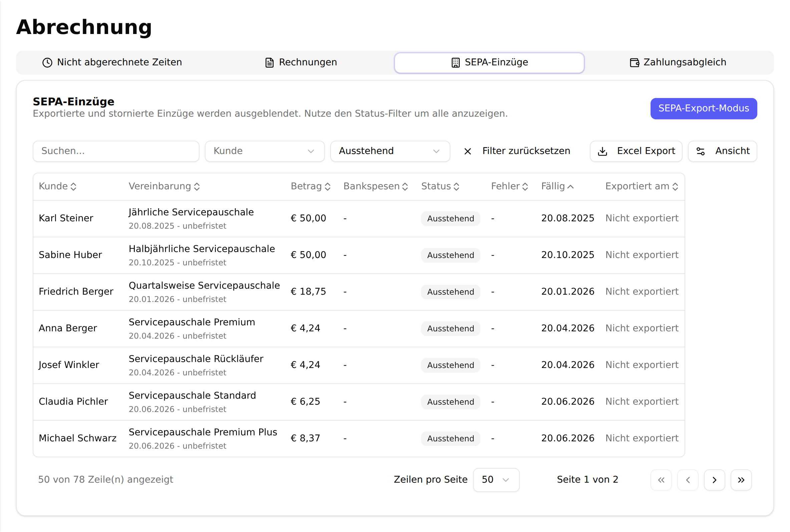Click the Excel Export label
Image resolution: width=790 pixels, height=532 pixels.
pos(646,151)
